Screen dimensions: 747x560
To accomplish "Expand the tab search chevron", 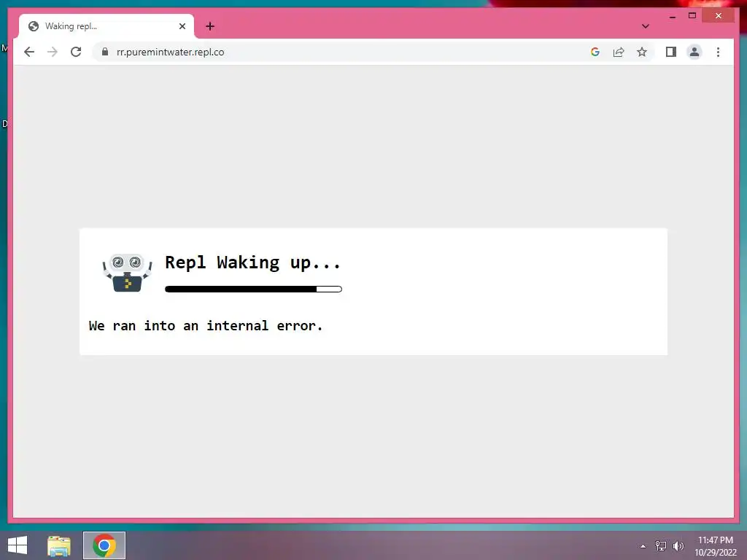I will click(x=645, y=26).
